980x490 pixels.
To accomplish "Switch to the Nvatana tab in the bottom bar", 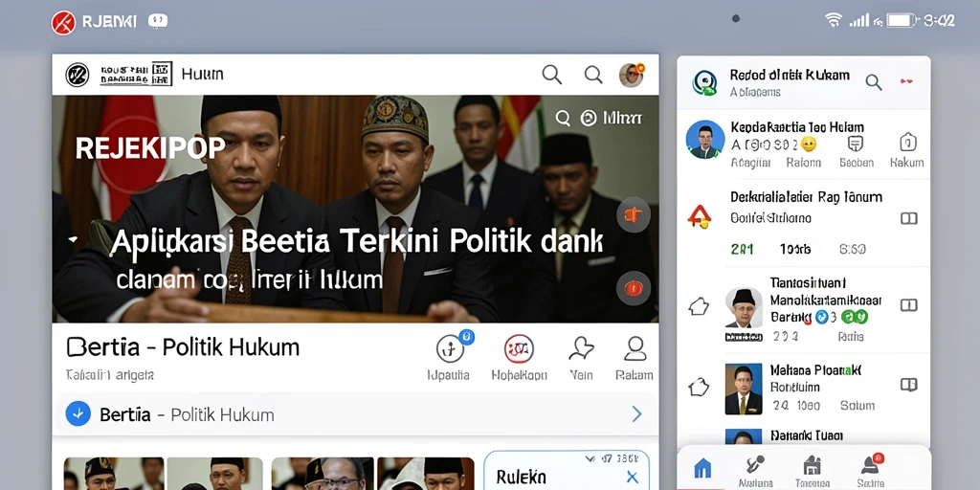I will pos(755,471).
